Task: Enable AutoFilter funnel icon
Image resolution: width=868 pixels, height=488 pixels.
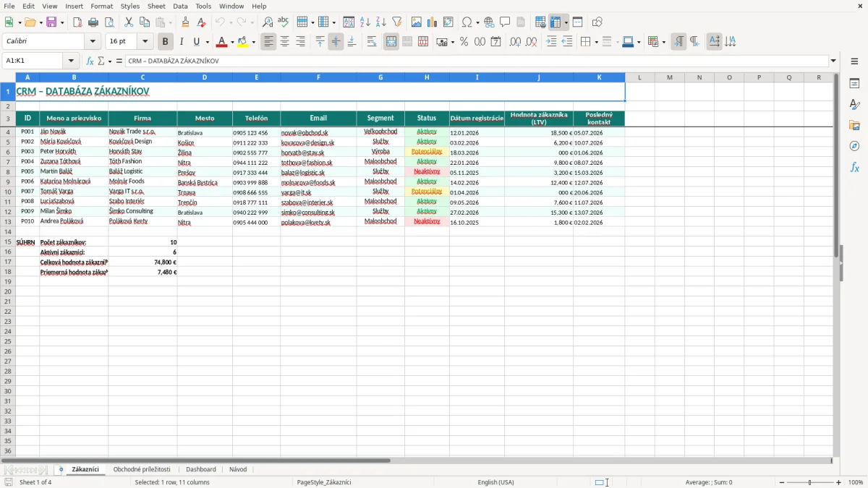Action: pyautogui.click(x=397, y=22)
